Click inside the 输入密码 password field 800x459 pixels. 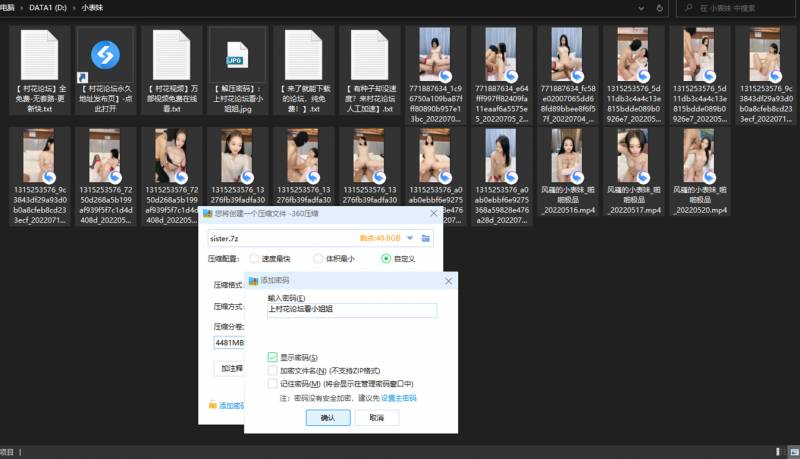pyautogui.click(x=351, y=311)
